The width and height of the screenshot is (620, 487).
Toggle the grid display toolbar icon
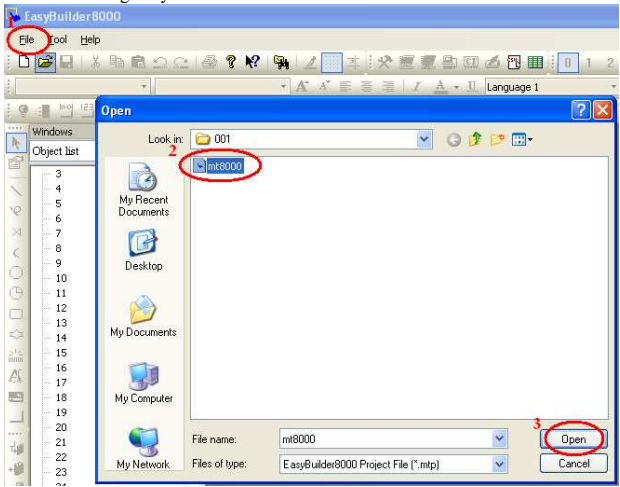331,62
